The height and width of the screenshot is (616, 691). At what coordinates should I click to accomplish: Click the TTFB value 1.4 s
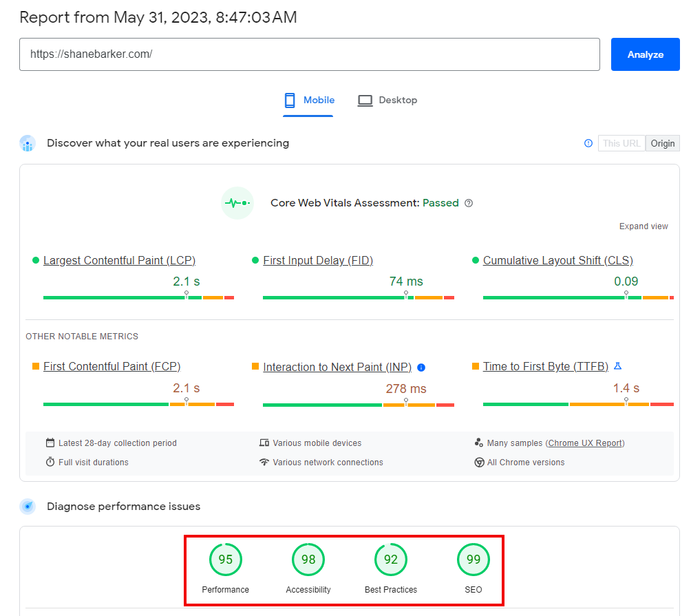pos(626,387)
